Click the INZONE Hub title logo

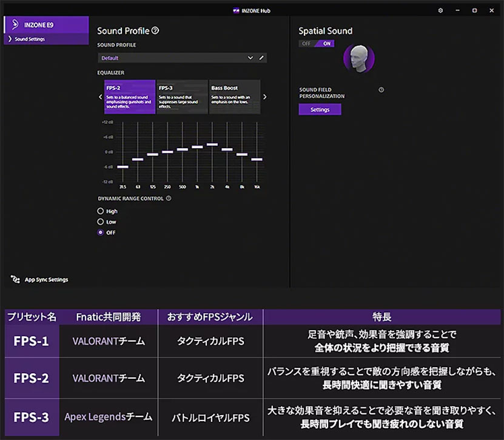pyautogui.click(x=236, y=10)
